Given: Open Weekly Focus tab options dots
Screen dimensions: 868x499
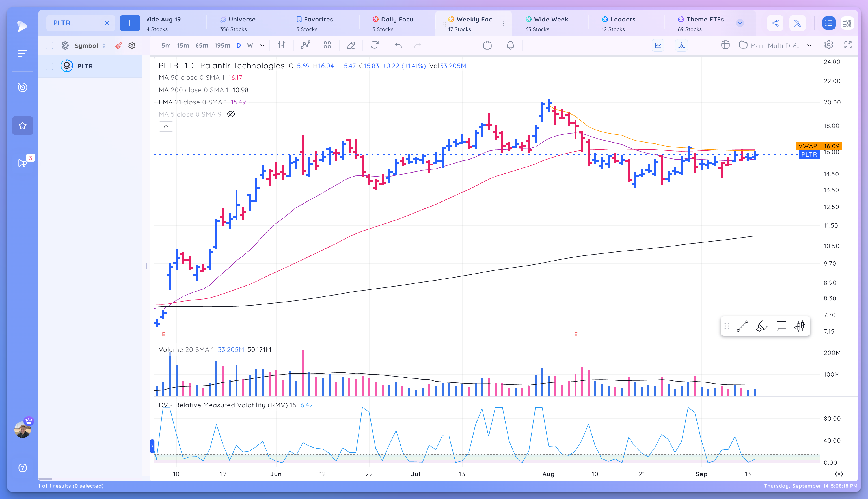Looking at the screenshot, I should [503, 24].
